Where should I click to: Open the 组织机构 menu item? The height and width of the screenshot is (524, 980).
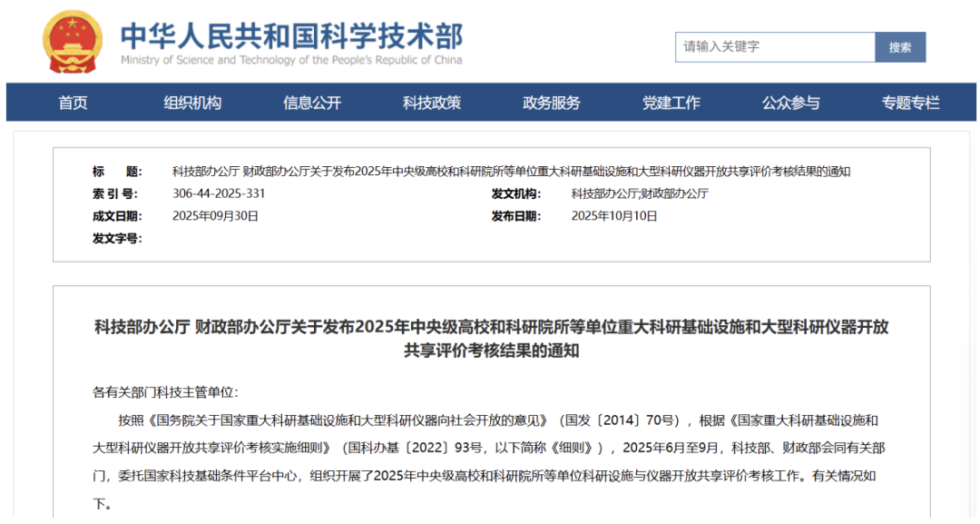192,103
